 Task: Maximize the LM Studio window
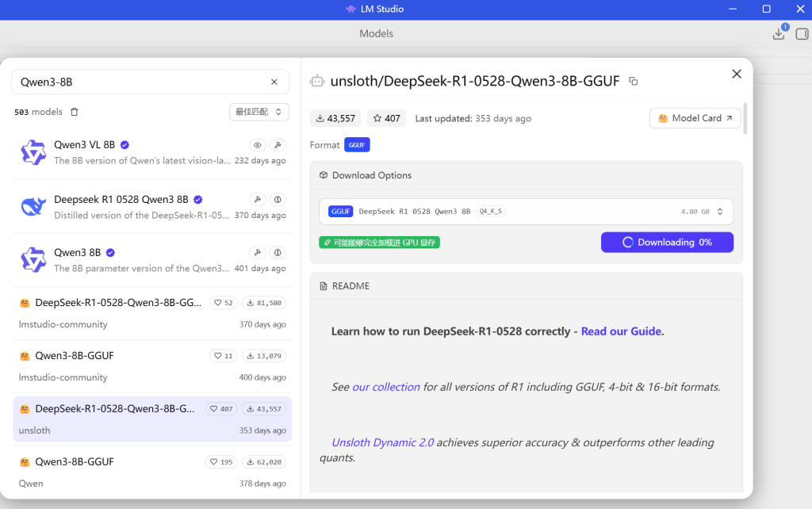(x=767, y=10)
